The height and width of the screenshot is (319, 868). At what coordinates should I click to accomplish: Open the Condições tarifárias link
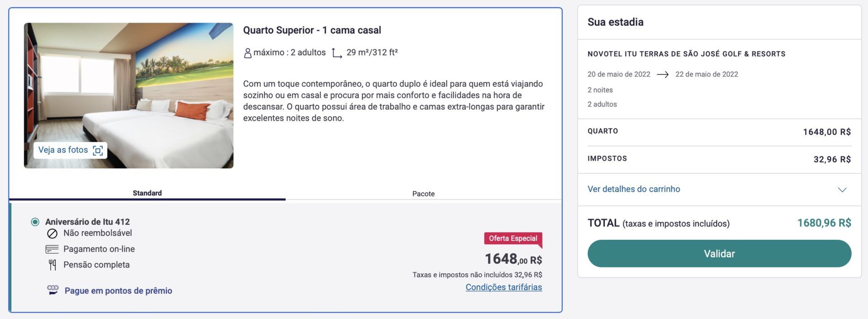click(x=504, y=287)
